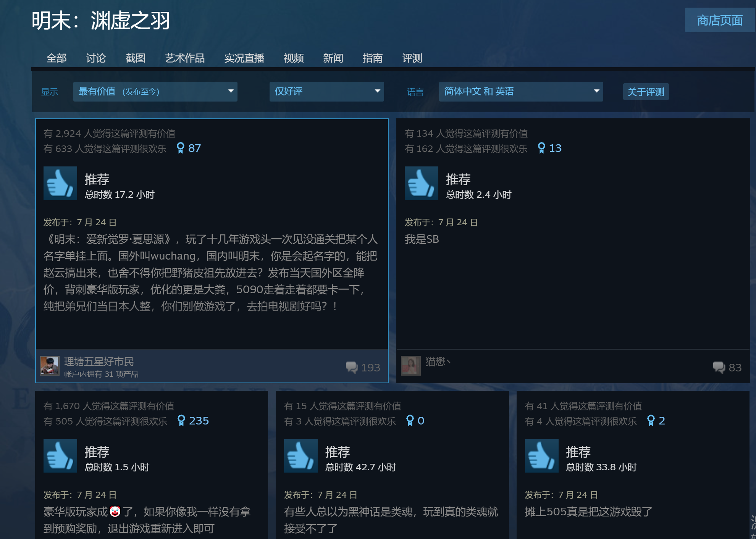756x539 pixels.
Task: Switch to the 截图 tab
Action: 136,58
